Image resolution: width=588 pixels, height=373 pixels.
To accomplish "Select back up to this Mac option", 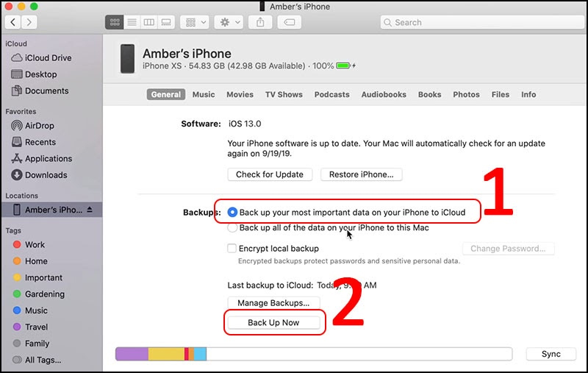I will [x=232, y=228].
